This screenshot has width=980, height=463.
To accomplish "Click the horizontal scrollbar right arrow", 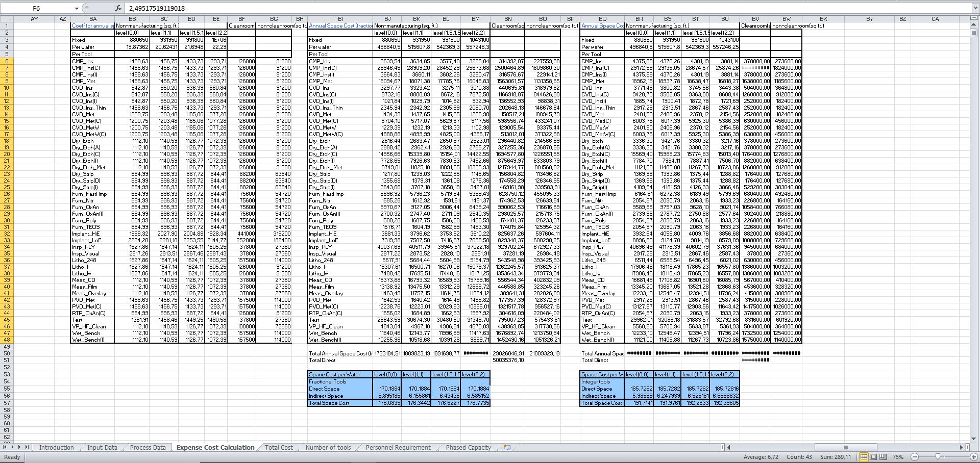I will 961,447.
